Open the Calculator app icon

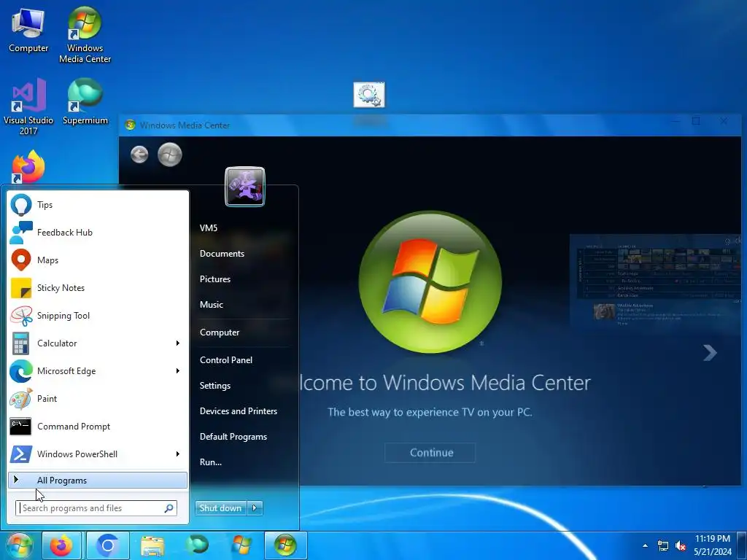[21, 343]
